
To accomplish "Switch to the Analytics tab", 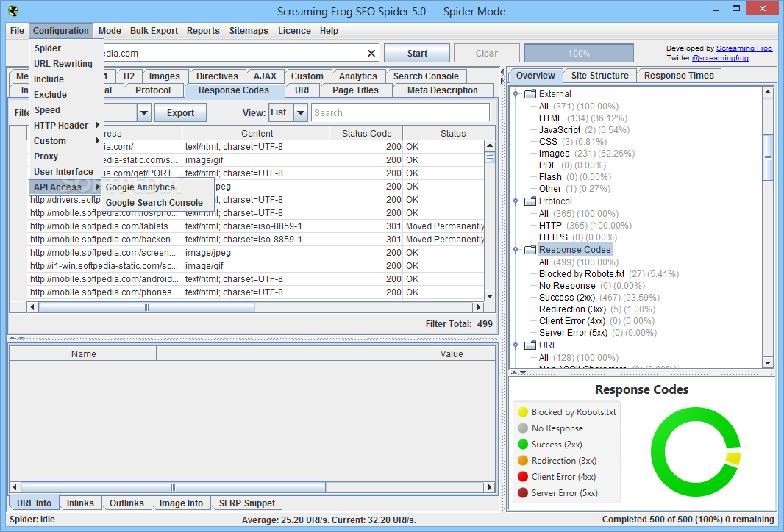I will click(357, 76).
